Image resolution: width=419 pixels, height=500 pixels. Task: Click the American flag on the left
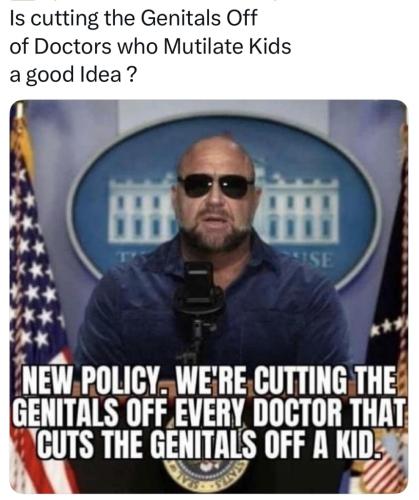click(35, 297)
